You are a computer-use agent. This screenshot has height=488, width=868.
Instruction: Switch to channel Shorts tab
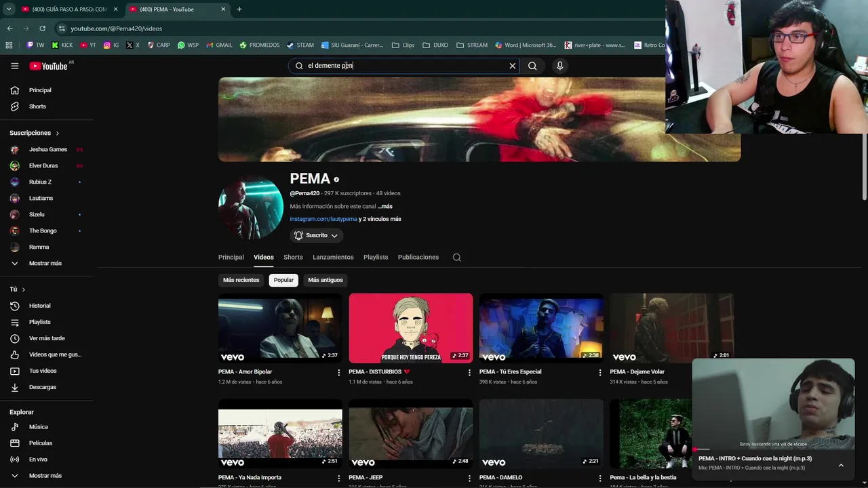[293, 258]
